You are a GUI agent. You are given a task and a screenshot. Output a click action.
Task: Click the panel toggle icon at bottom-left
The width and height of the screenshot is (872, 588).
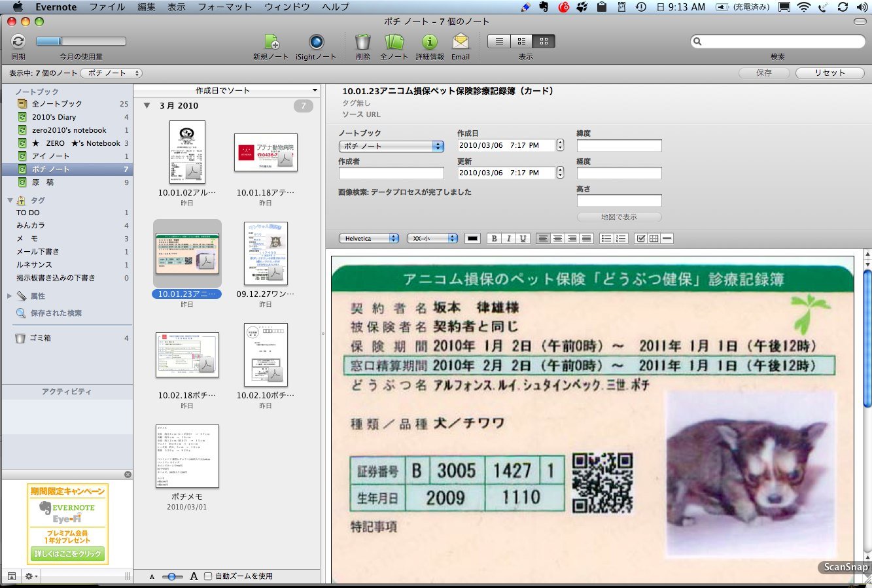point(11,576)
